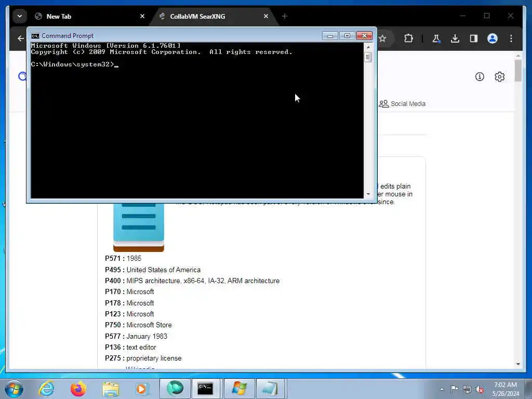The height and width of the screenshot is (399, 532).
Task: Minimize the Chrome browser window
Action: 463,16
